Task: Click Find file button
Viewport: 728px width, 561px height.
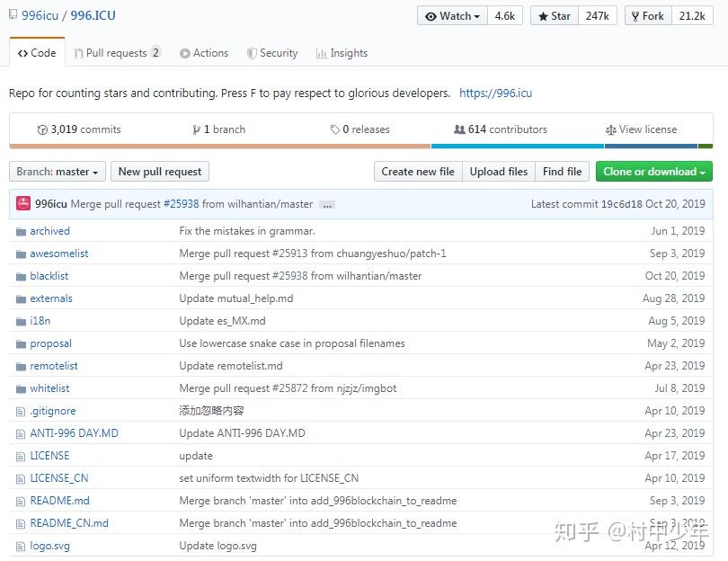Action: pyautogui.click(x=563, y=172)
